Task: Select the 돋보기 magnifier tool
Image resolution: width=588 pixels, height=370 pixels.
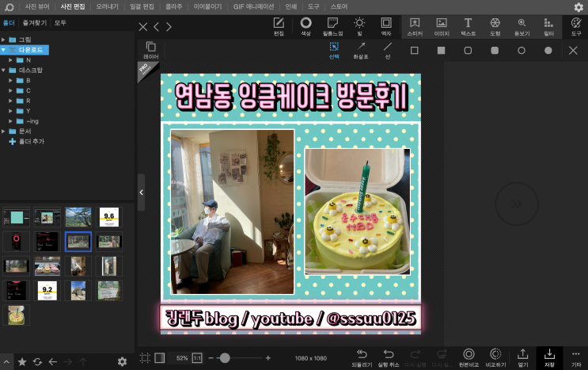Action: pos(522,27)
